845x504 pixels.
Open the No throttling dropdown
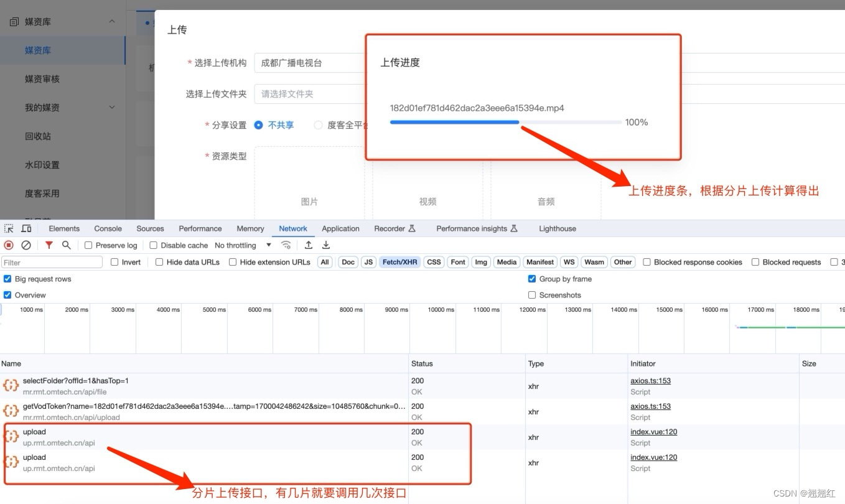click(x=243, y=245)
